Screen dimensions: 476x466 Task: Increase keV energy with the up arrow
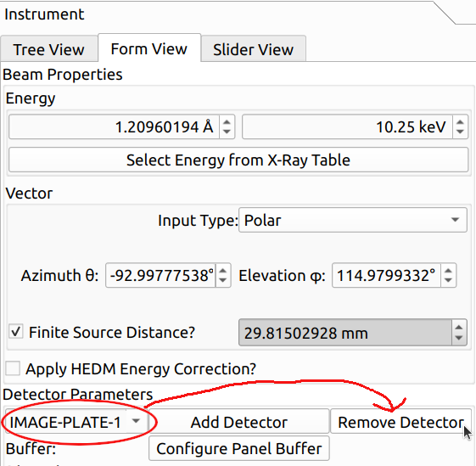pyautogui.click(x=460, y=121)
